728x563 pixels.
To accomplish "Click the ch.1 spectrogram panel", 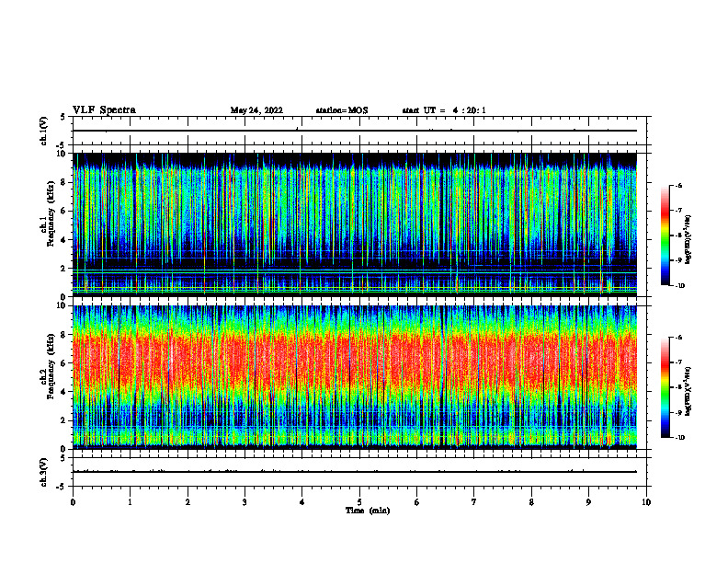I will point(355,224).
